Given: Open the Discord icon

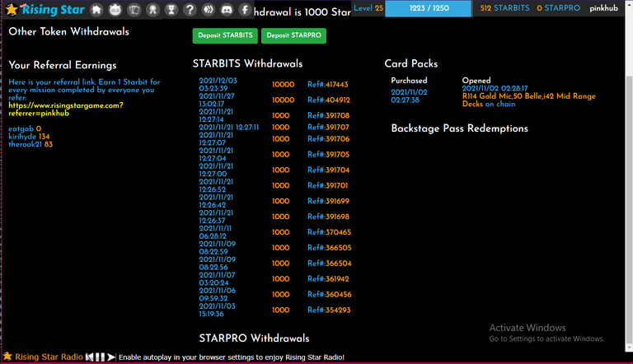Looking at the screenshot, I should coord(227,9).
